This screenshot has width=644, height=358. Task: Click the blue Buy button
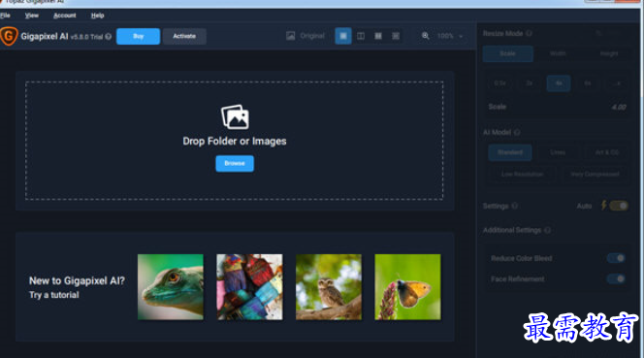pyautogui.click(x=138, y=36)
